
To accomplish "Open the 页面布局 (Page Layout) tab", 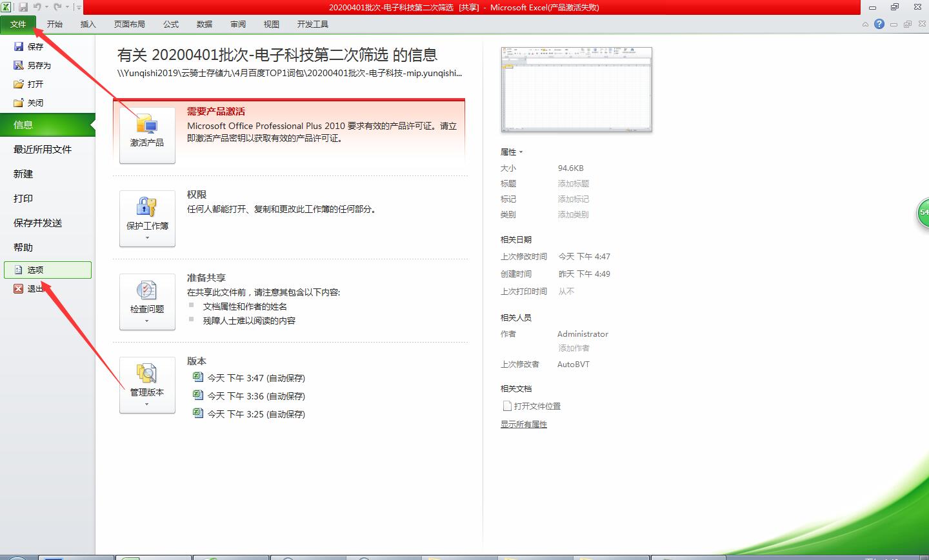I will pyautogui.click(x=130, y=24).
